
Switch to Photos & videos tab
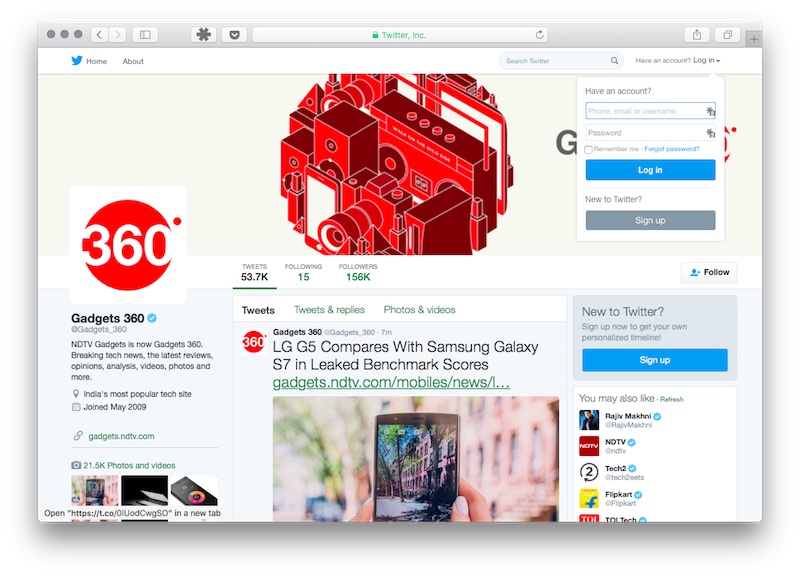[x=419, y=310]
